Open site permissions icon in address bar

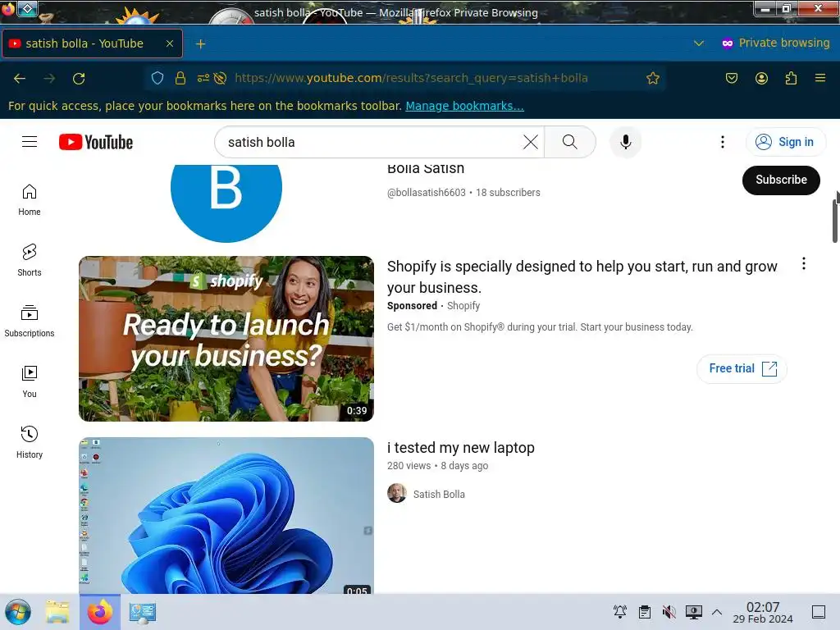click(x=203, y=78)
